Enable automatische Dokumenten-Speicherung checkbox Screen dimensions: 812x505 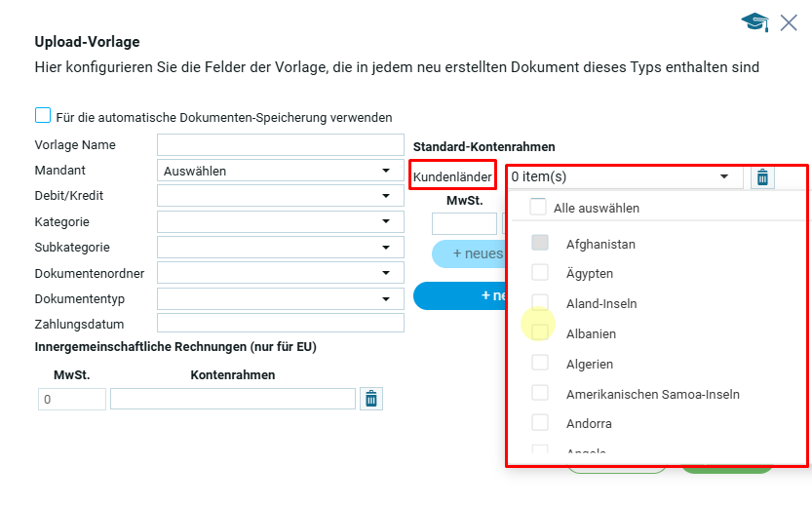pyautogui.click(x=43, y=116)
